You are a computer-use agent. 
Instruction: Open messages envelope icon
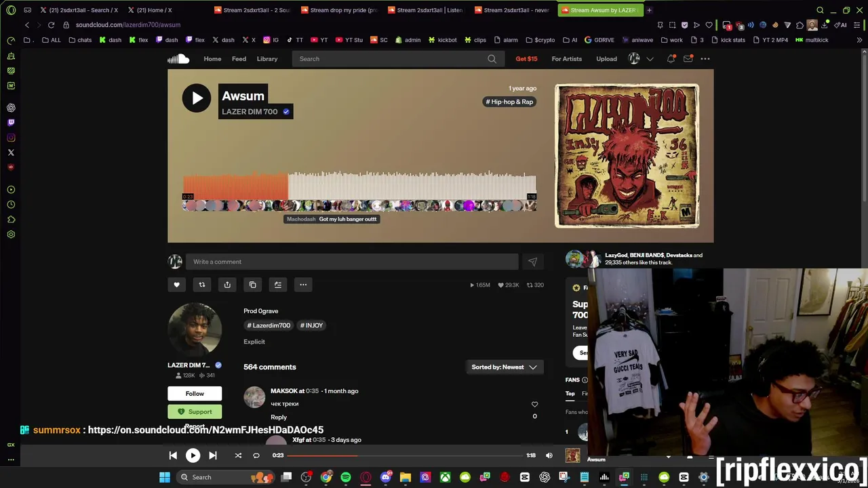click(x=688, y=59)
